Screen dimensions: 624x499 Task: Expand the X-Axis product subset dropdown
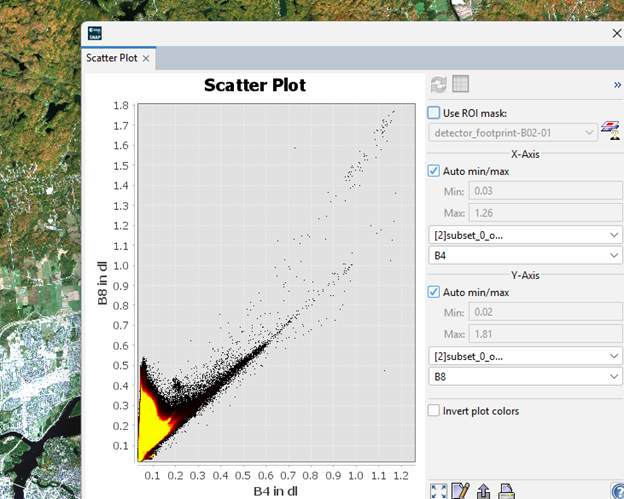pyautogui.click(x=523, y=234)
